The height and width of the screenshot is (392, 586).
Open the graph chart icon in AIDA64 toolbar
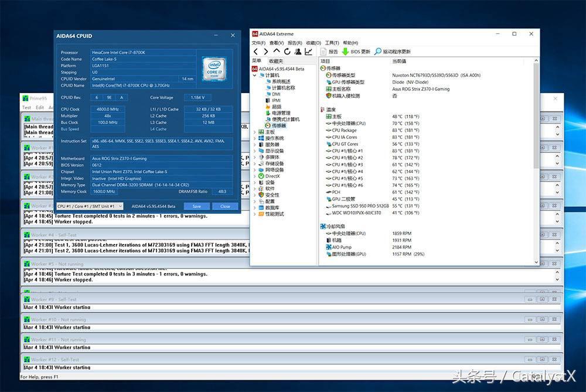point(308,52)
